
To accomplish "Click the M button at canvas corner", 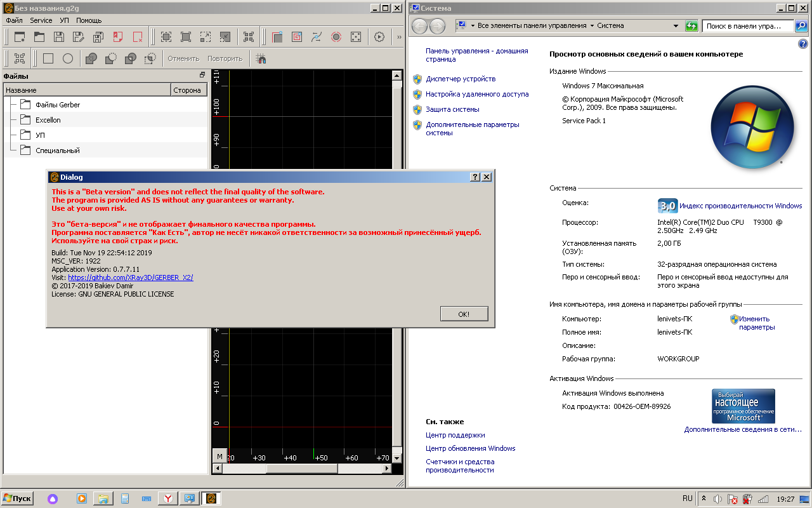I will click(x=219, y=457).
